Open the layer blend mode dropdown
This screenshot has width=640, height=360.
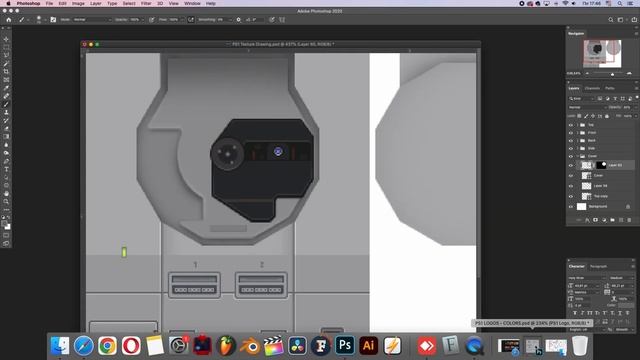click(587, 107)
